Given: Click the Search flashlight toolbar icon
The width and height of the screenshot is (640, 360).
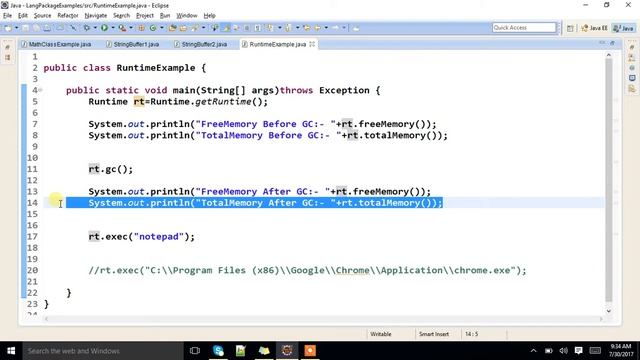Looking at the screenshot, I should [194, 28].
